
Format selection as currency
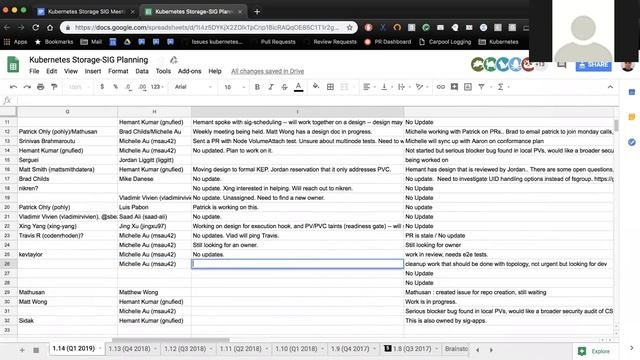102,87
